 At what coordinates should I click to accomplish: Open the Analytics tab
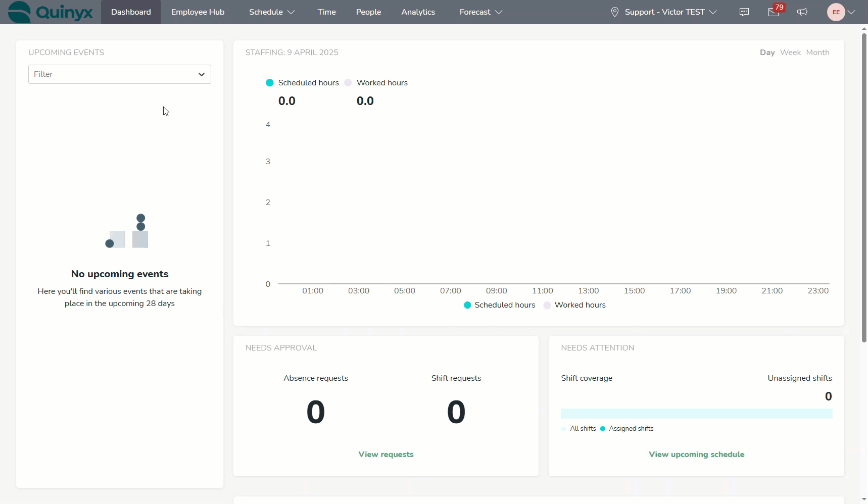(x=418, y=12)
